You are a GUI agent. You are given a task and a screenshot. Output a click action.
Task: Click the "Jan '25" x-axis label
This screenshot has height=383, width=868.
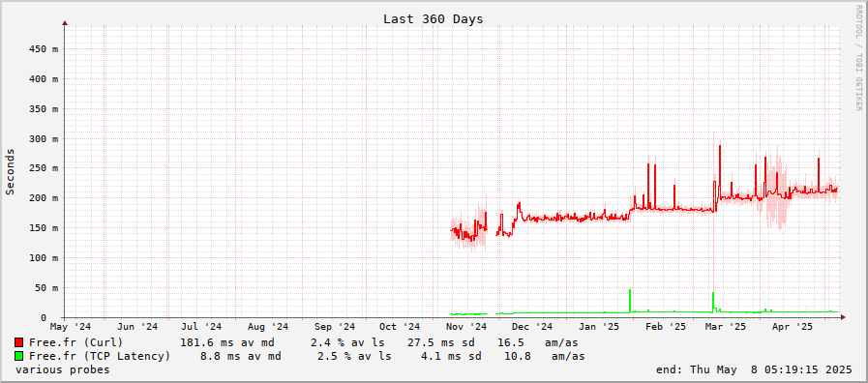click(x=599, y=327)
